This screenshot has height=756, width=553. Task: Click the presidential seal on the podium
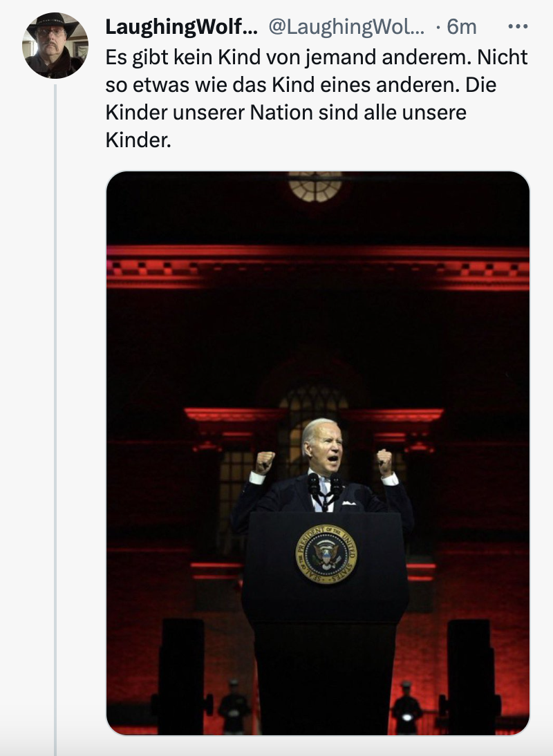pos(326,554)
